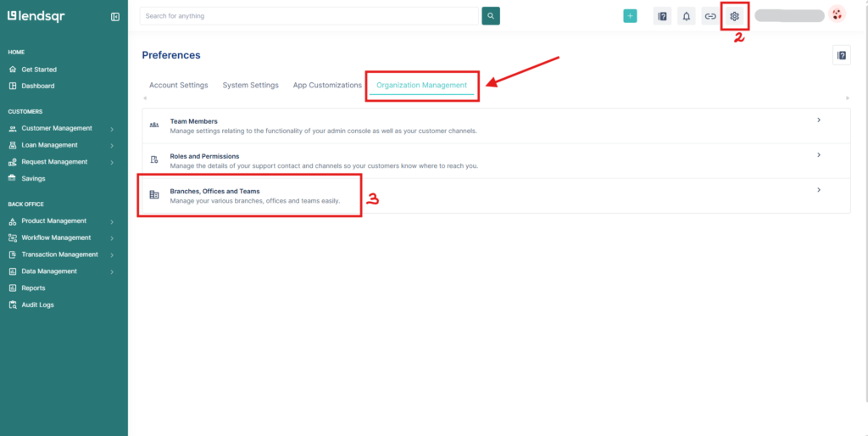This screenshot has height=436, width=868.
Task: Click the Dashboard sidebar icon
Action: (12, 86)
